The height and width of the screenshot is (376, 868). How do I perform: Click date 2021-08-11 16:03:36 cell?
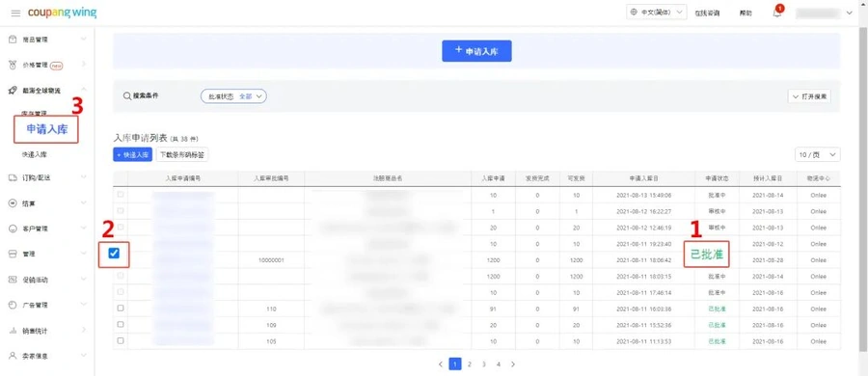coord(644,309)
